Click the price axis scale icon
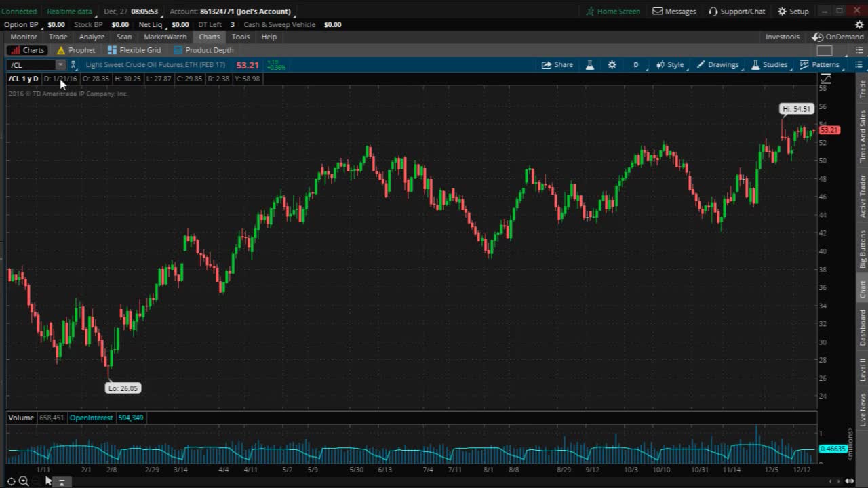The height and width of the screenshot is (488, 868). pyautogui.click(x=826, y=79)
